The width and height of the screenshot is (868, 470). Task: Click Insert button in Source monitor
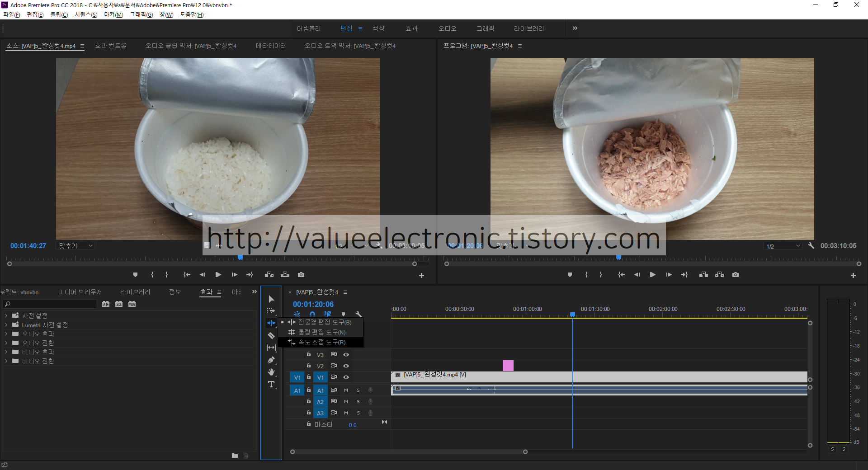click(x=269, y=275)
